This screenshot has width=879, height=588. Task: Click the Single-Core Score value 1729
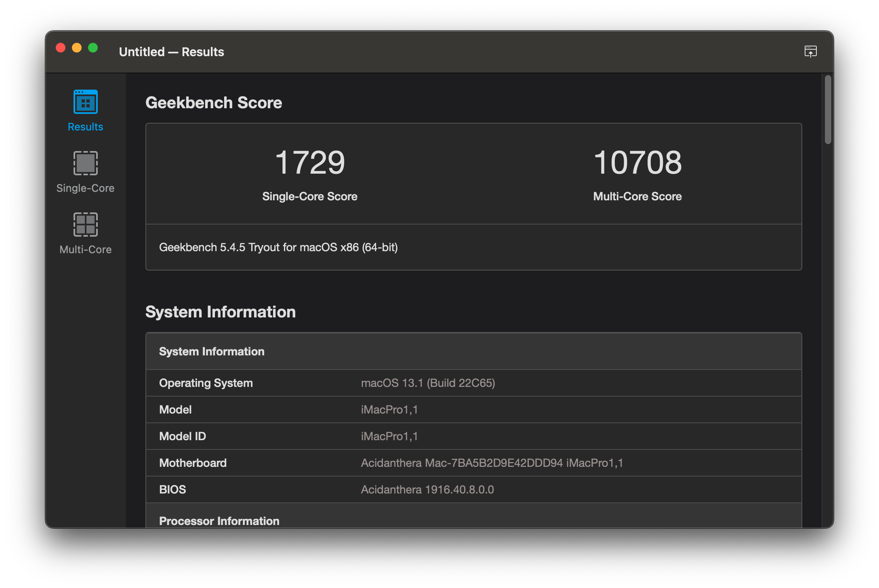point(309,163)
